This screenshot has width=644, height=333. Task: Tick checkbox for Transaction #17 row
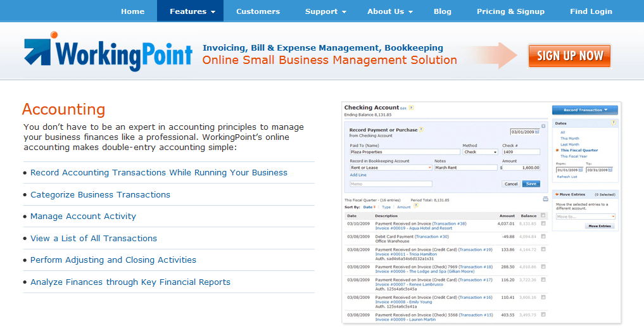tap(543, 280)
